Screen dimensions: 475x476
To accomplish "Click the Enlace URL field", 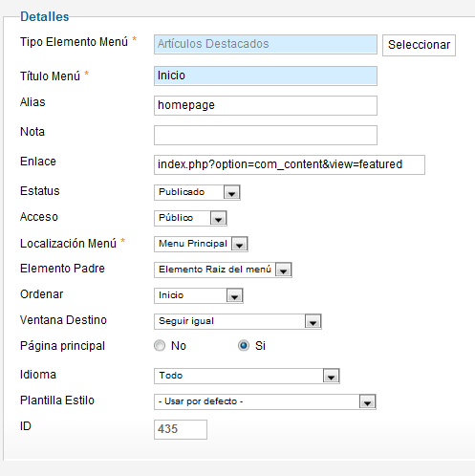I will [x=290, y=164].
